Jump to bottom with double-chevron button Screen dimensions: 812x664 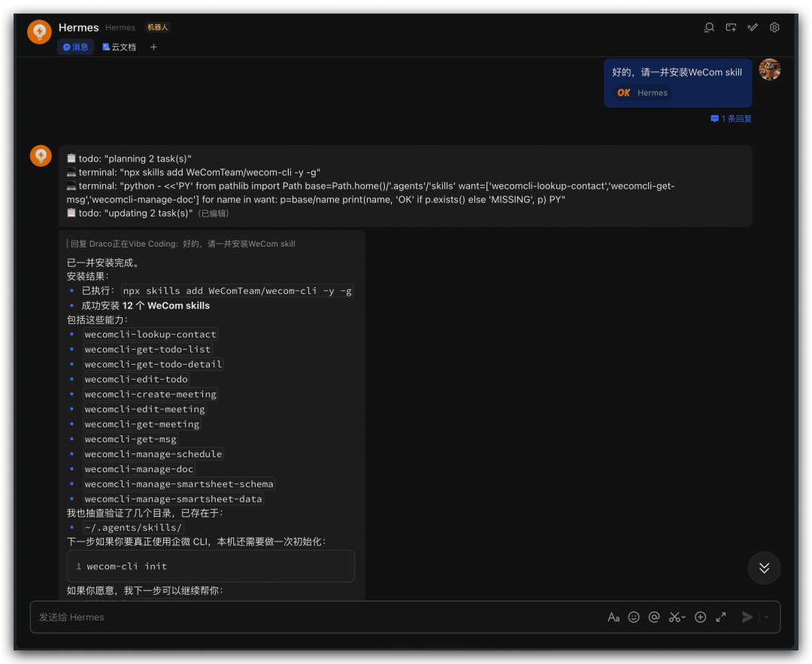click(x=764, y=568)
